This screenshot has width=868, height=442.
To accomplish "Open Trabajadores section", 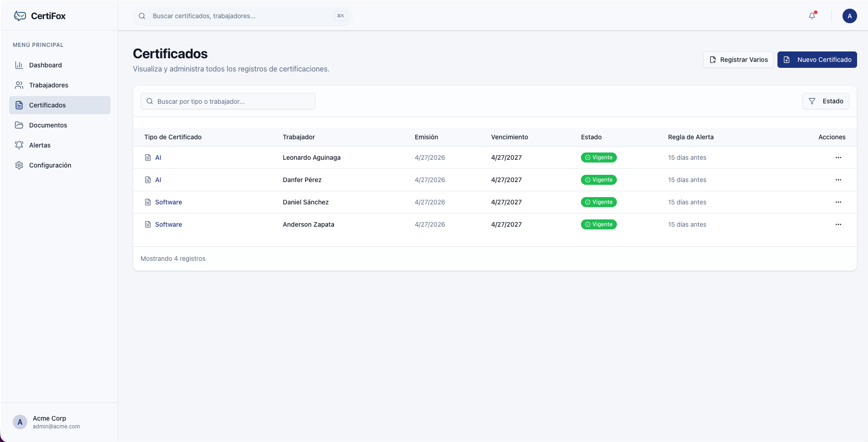I will pos(48,85).
